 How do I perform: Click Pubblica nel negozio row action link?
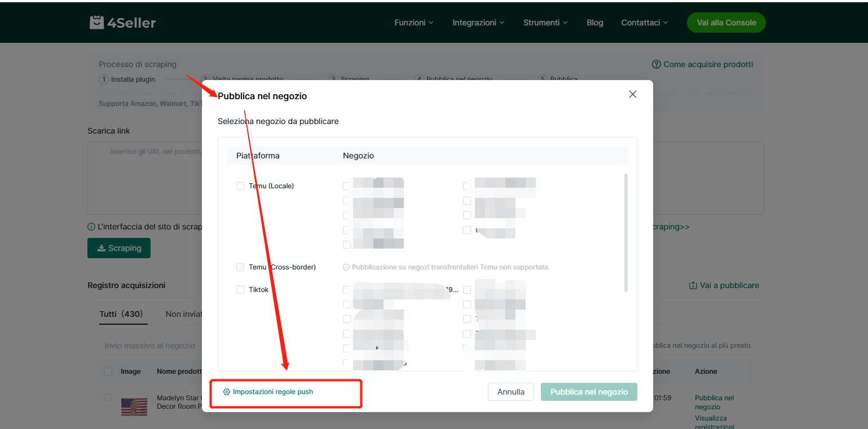pos(714,403)
